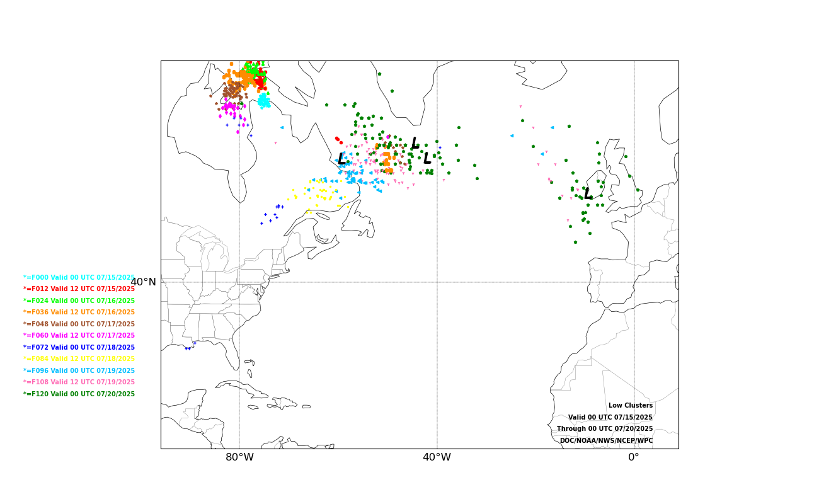Viewport: 819px width, 504px height.
Task: Click the 0° longitude axis label
Action: click(x=634, y=457)
